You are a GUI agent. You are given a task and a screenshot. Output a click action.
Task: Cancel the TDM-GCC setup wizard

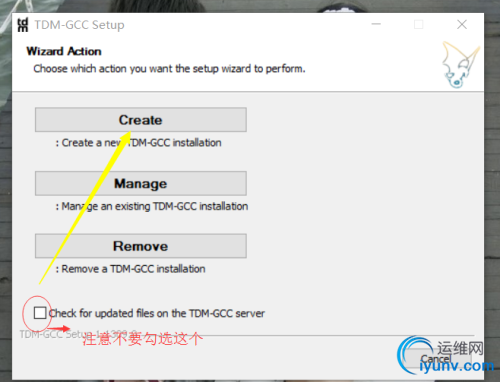pos(437,359)
